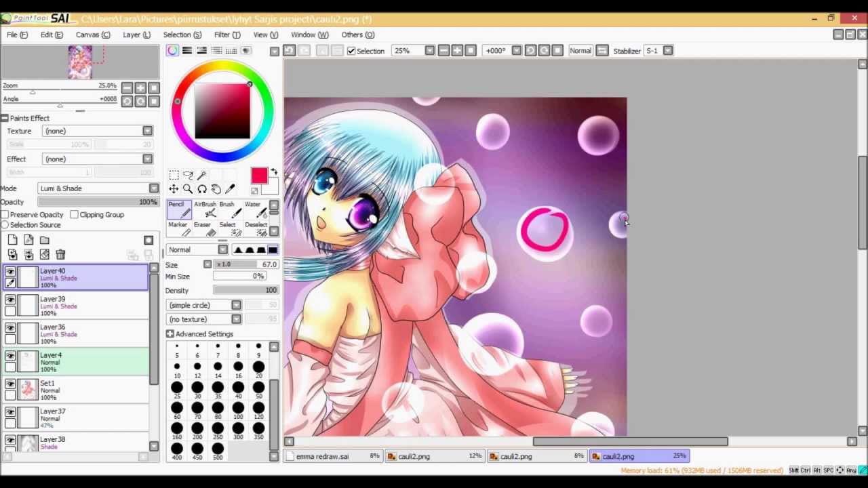Create a new layer folder
Viewport: 868px width, 488px height.
click(x=44, y=240)
